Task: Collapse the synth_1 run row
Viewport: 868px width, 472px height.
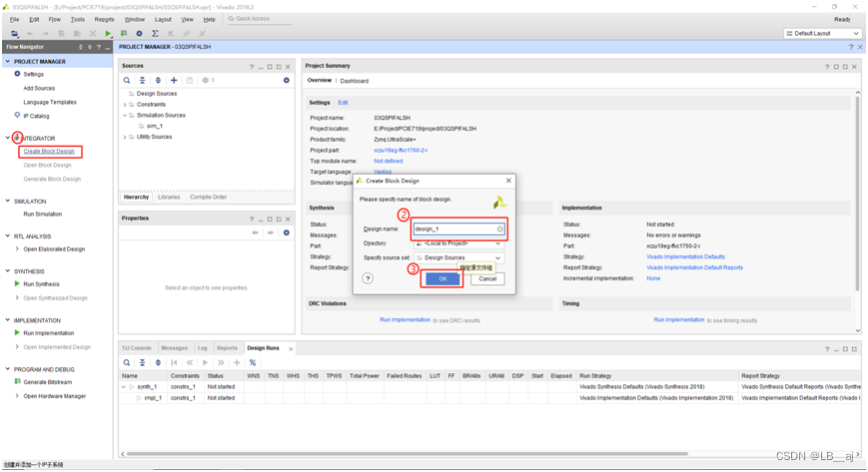Action: [124, 387]
